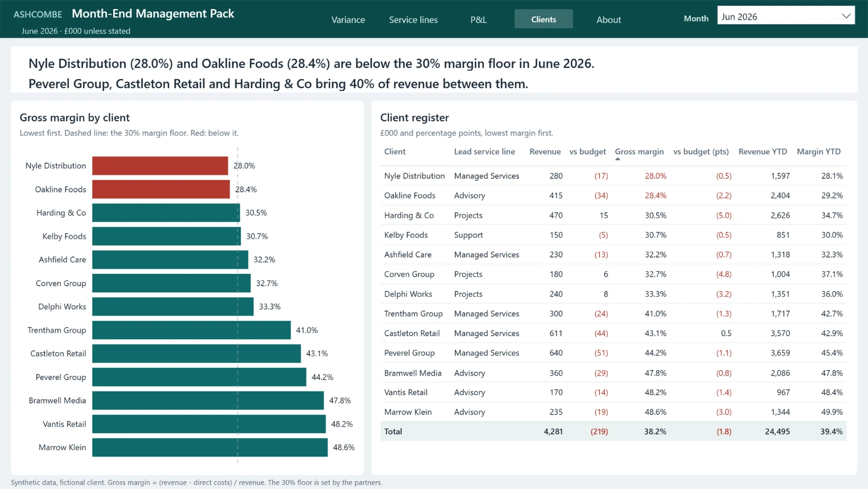Click the Bramwell Media margin bar

tap(208, 401)
